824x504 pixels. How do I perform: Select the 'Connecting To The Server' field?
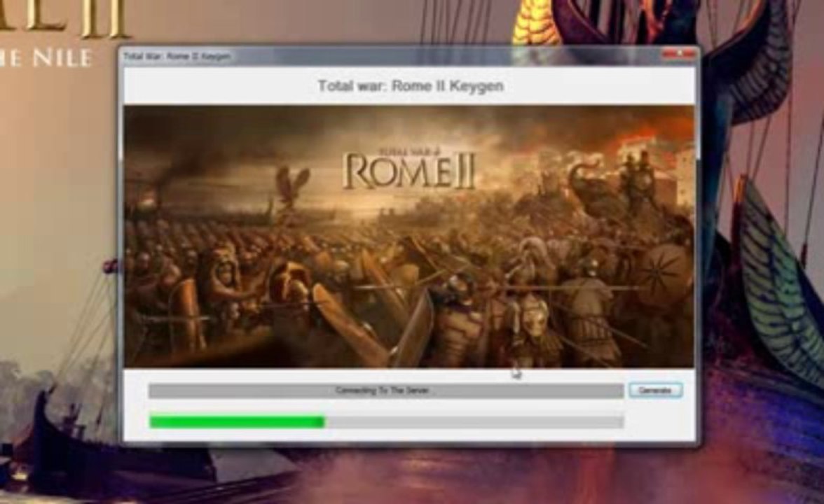click(385, 391)
